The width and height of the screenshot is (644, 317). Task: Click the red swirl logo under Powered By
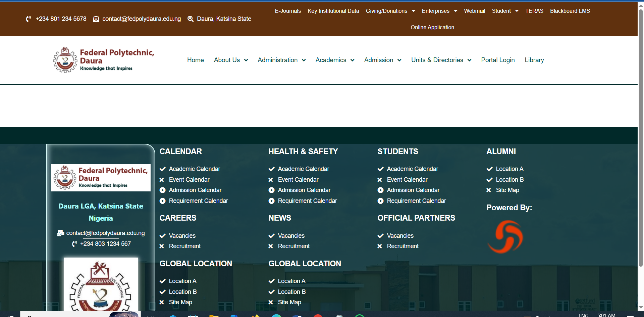505,237
